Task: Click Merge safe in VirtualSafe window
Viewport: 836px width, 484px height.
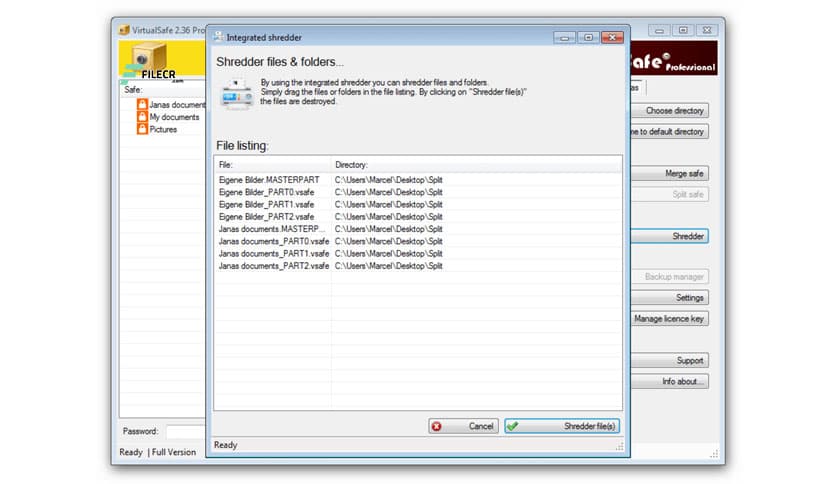Action: coord(670,174)
